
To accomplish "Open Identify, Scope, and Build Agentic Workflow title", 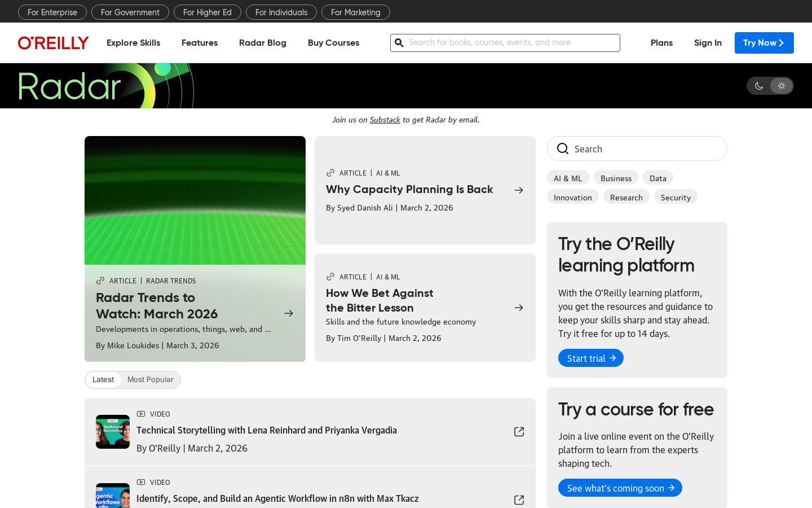I will click(277, 498).
